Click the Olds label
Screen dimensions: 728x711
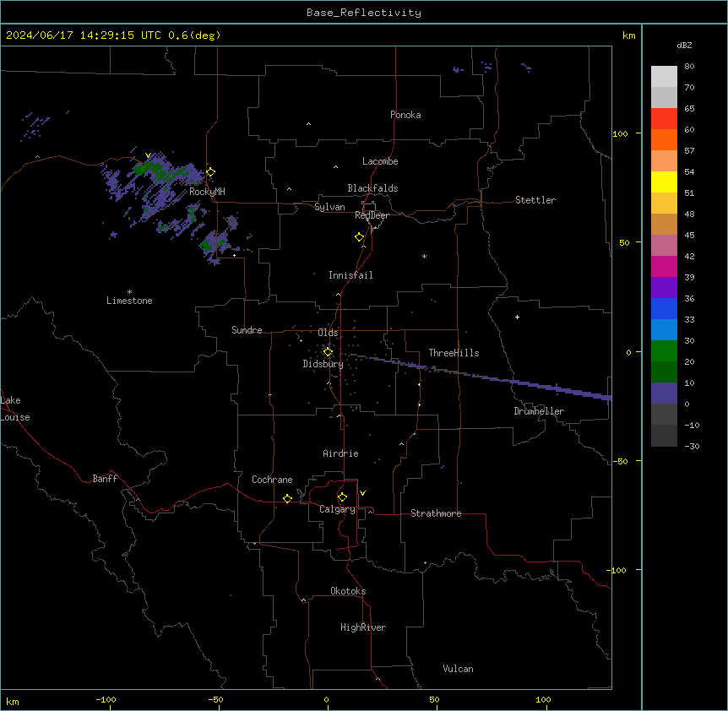point(328,333)
